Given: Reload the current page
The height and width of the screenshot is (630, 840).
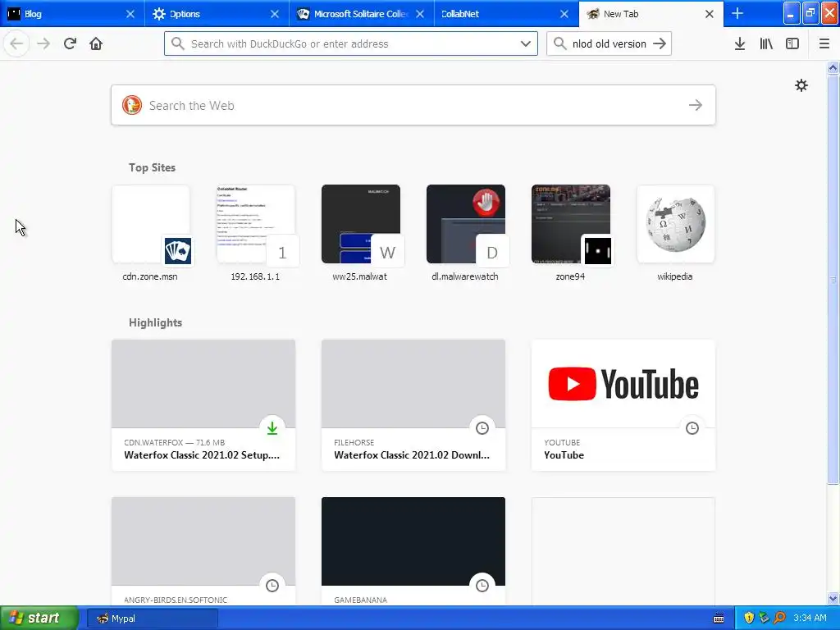Looking at the screenshot, I should (70, 43).
